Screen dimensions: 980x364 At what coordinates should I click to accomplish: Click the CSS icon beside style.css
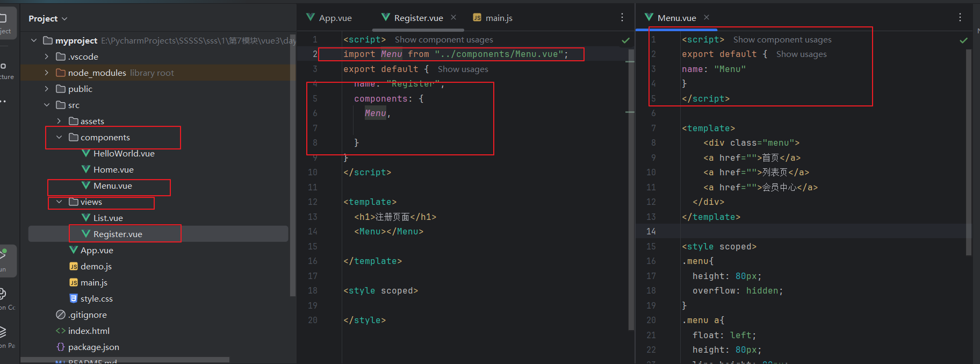(74, 298)
